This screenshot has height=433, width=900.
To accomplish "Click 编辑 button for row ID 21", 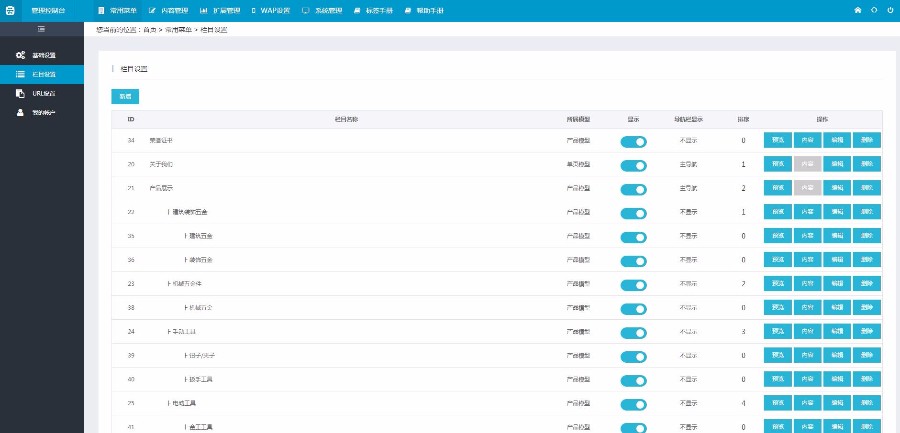I will tap(837, 188).
